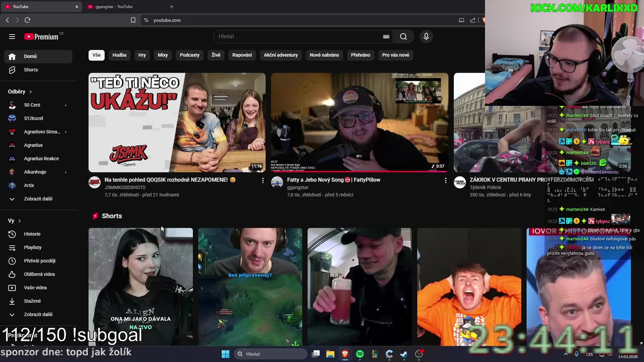The image size is (644, 362).
Task: Open the Alkanhraje subscription channel
Action: [38, 172]
